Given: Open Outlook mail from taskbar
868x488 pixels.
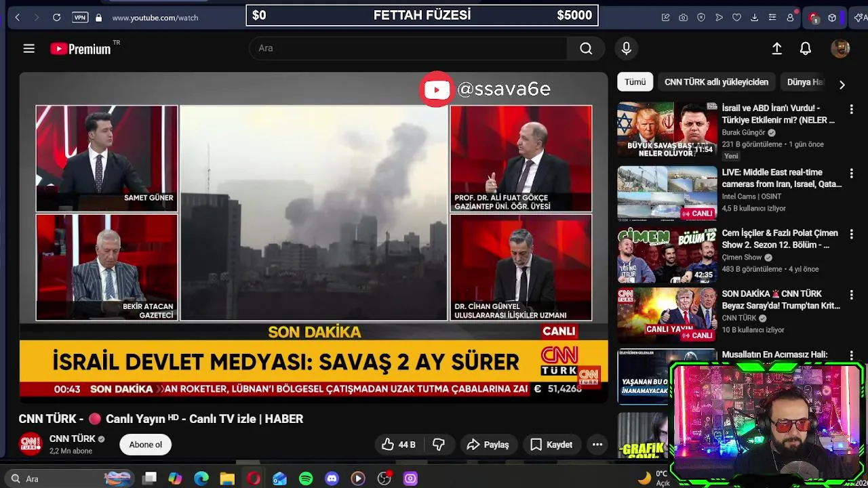Looking at the screenshot, I should tap(279, 479).
